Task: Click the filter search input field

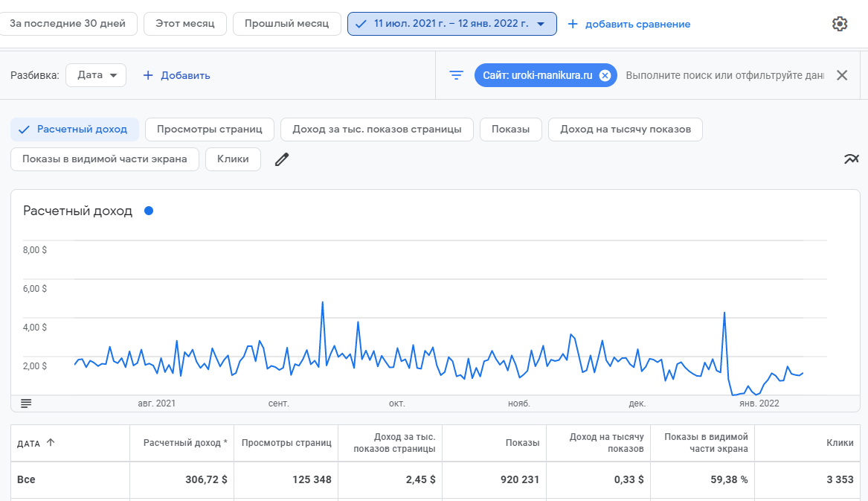Action: [x=724, y=75]
